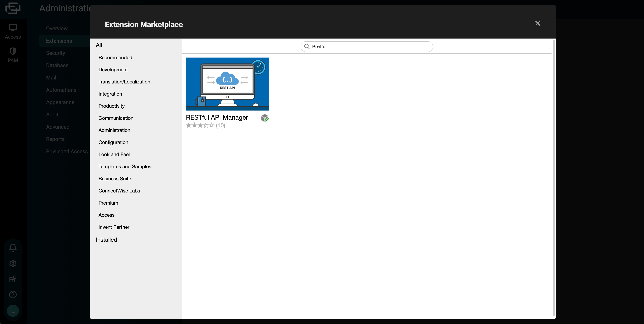Click the search magnifier icon
Screen dimensions: 644x324
click(307, 47)
